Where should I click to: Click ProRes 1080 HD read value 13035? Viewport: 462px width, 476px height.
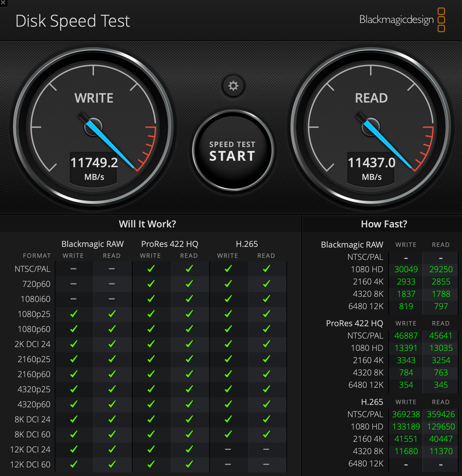[441, 348]
